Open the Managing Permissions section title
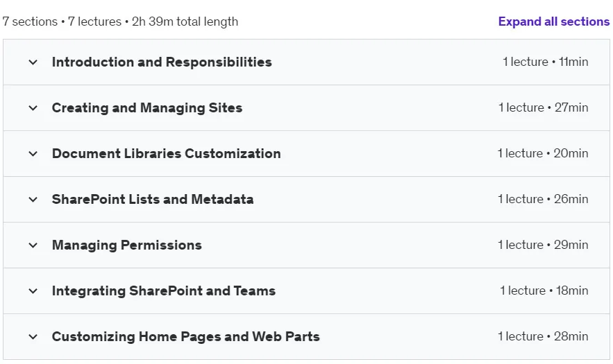Screen dimensions: 613x364 126,245
